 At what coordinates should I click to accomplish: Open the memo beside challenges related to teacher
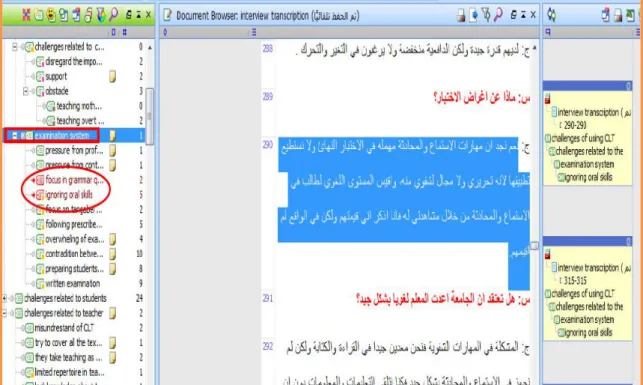(112, 313)
